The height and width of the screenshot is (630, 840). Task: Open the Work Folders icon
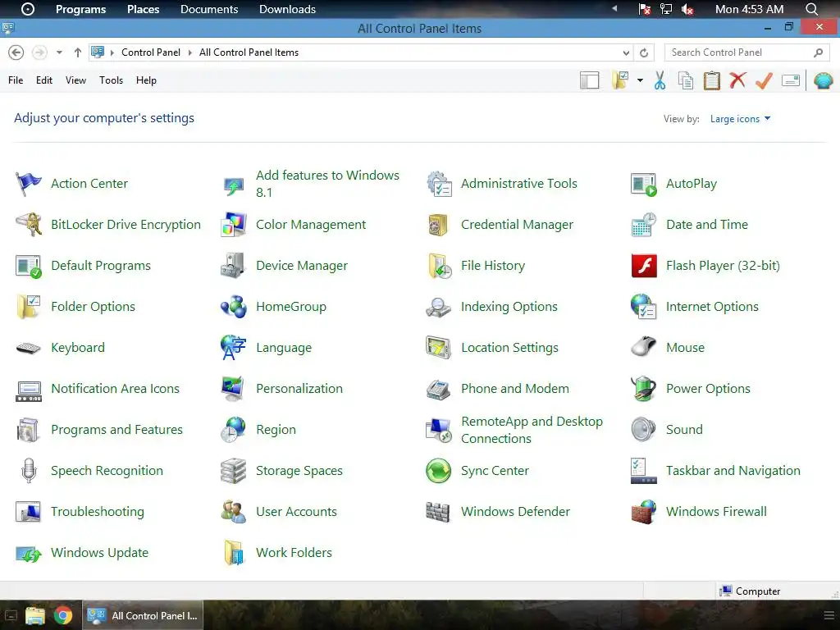pos(234,552)
